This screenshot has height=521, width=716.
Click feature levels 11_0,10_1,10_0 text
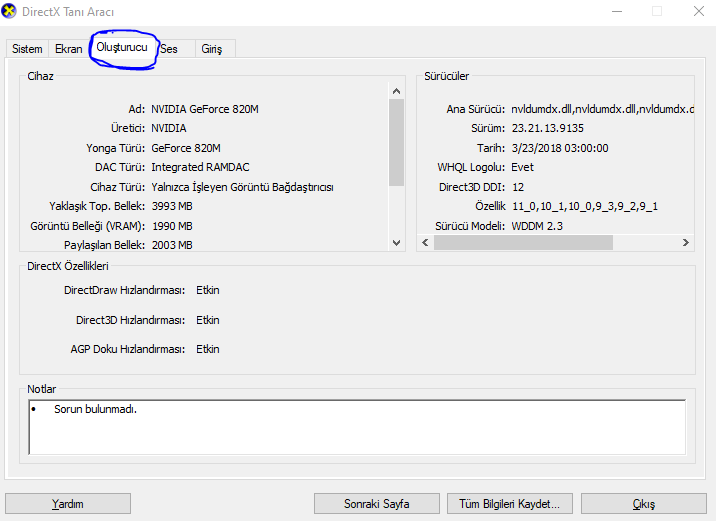pyautogui.click(x=585, y=206)
